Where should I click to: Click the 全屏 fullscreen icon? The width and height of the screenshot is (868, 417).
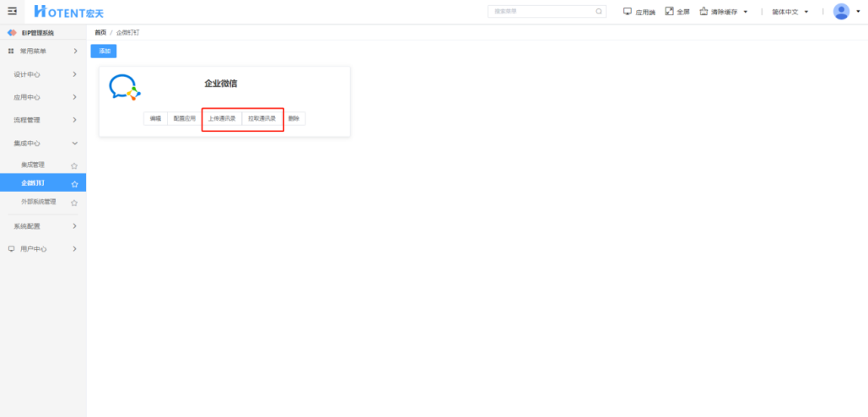669,11
